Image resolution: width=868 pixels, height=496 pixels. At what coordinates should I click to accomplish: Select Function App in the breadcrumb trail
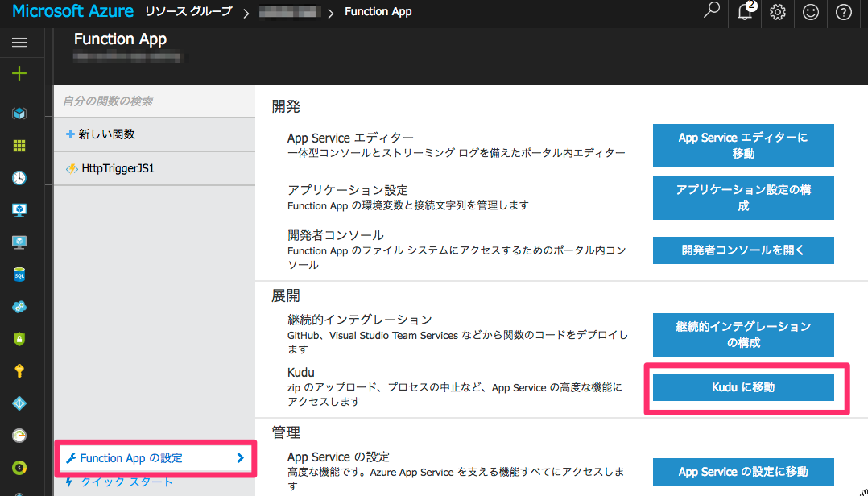[378, 11]
